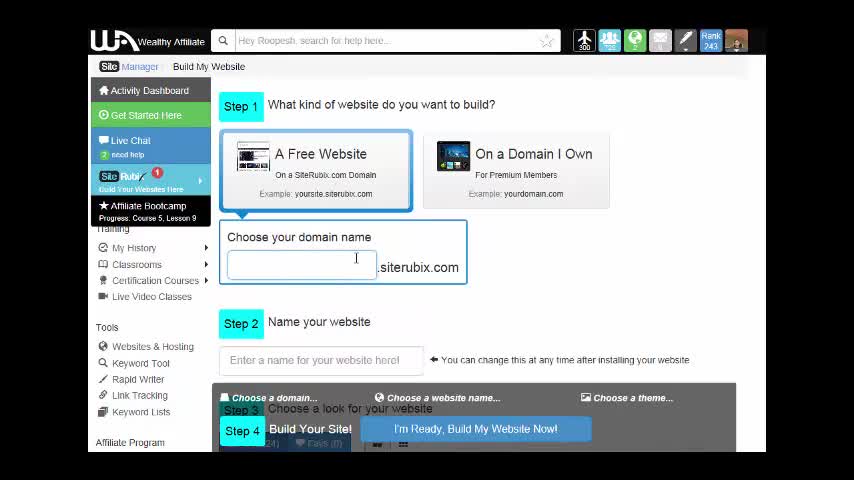Click the Keyword Lists icon

(103, 411)
